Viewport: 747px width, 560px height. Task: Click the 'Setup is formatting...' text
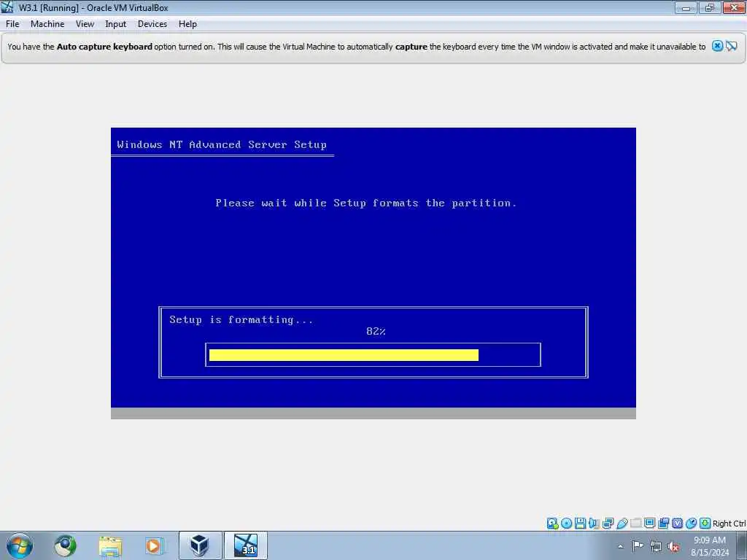coord(241,319)
